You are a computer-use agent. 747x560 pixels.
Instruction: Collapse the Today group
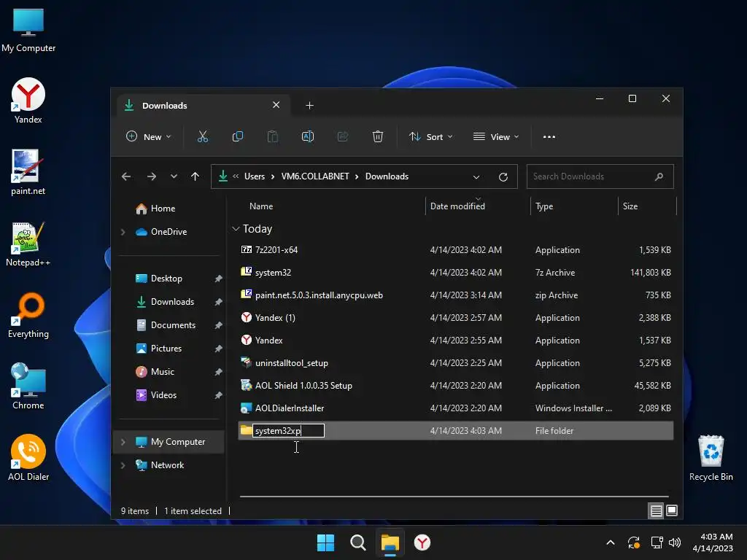236,229
